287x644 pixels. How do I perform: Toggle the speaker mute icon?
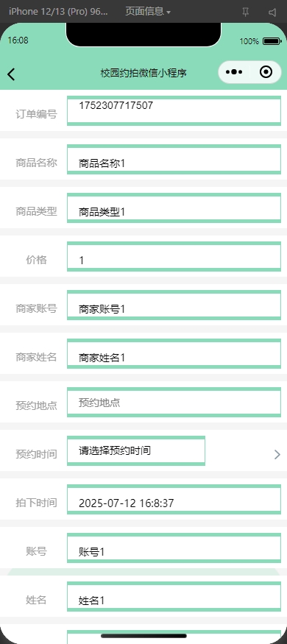tap(272, 13)
